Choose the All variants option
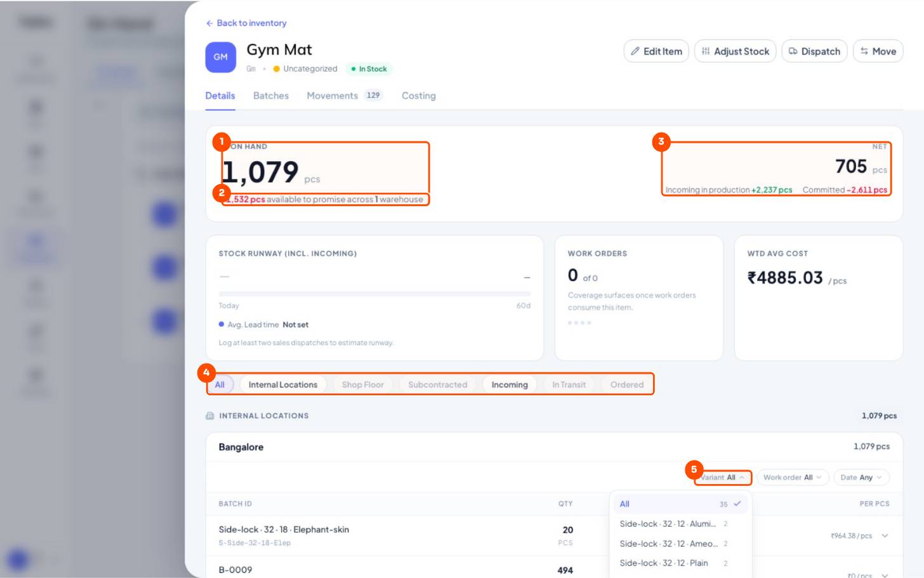 tap(680, 504)
